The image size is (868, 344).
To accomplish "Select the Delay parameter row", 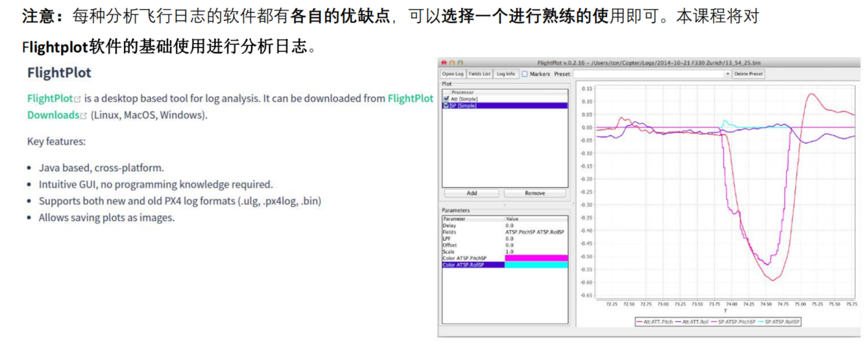I will pos(505,225).
